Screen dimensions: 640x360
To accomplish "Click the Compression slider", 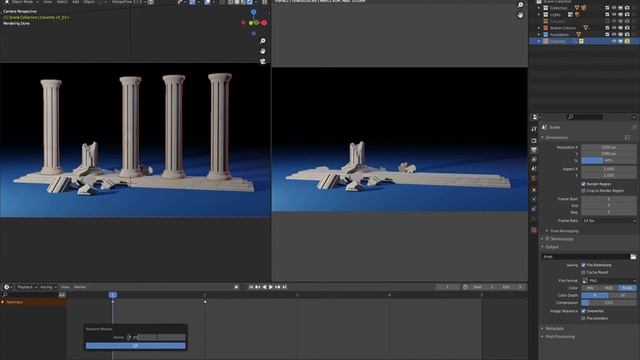I will point(609,303).
